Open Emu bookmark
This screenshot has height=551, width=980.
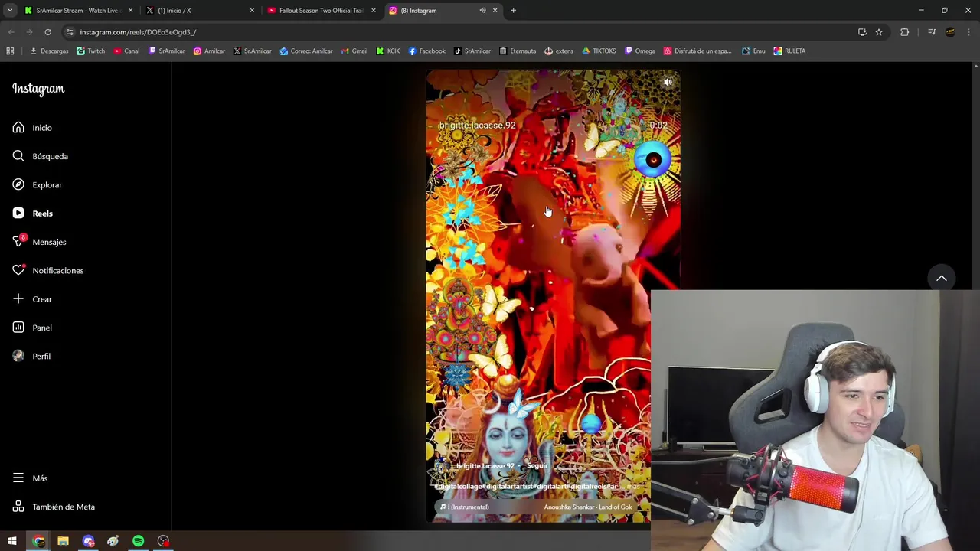pos(753,51)
